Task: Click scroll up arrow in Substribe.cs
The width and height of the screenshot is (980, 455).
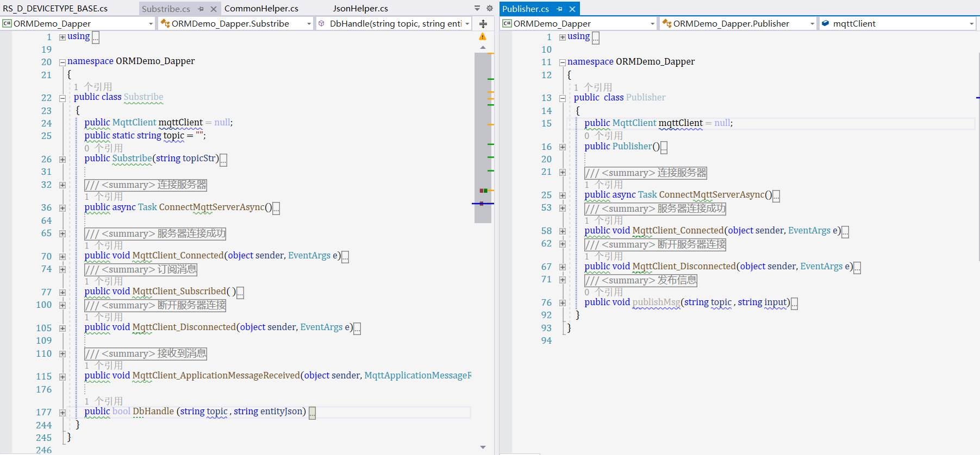Action: coord(483,48)
